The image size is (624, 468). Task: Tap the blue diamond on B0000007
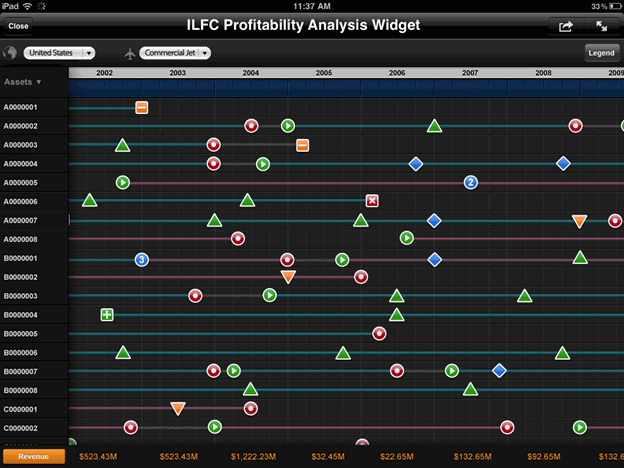coord(499,371)
